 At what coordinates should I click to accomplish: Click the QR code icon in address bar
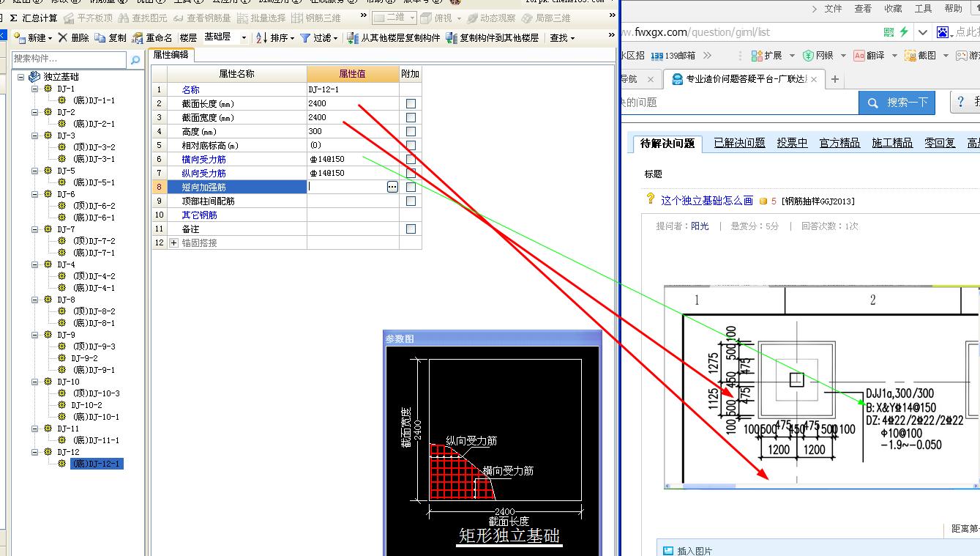(889, 31)
